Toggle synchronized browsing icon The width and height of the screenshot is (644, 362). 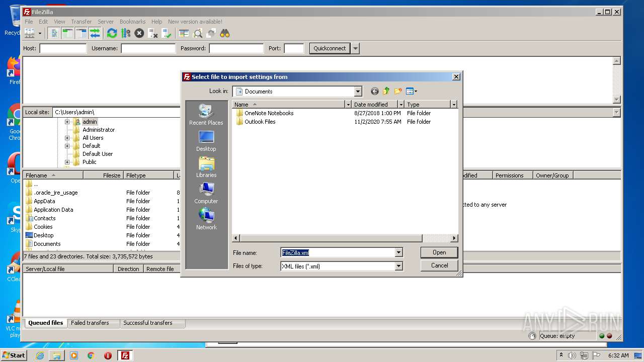[x=211, y=33]
